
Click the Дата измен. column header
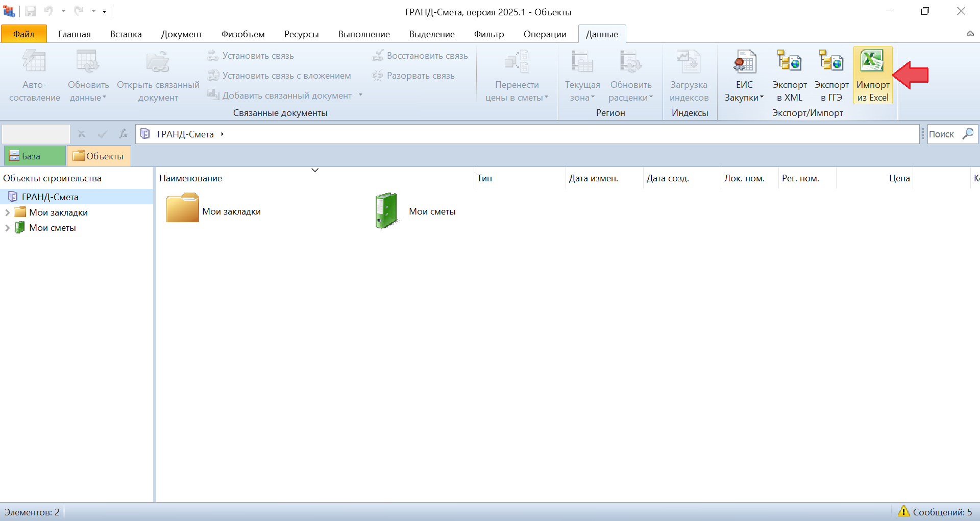[x=604, y=178]
